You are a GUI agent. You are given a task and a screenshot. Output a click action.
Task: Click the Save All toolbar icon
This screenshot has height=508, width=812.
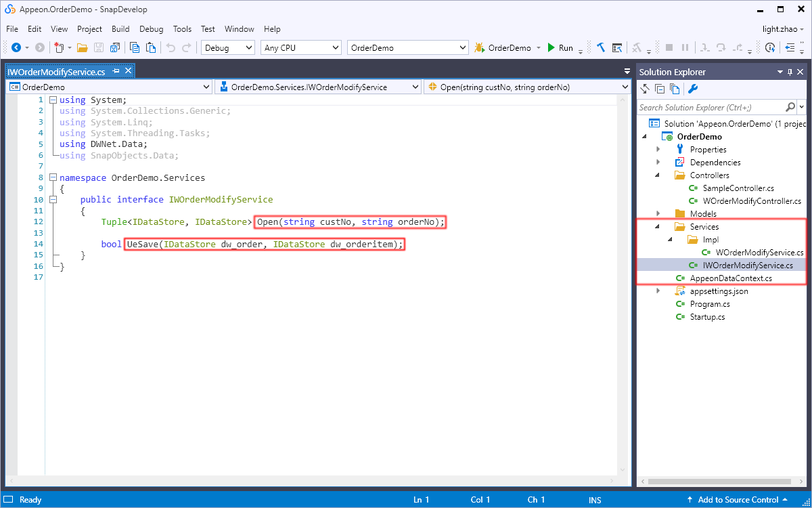click(x=114, y=47)
